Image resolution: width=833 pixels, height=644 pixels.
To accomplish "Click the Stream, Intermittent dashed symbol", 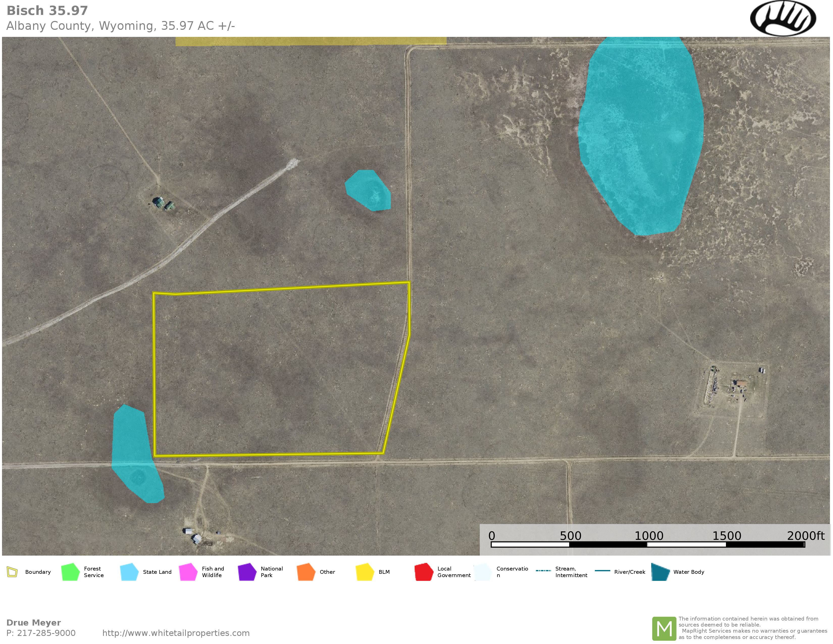I will tap(543, 571).
